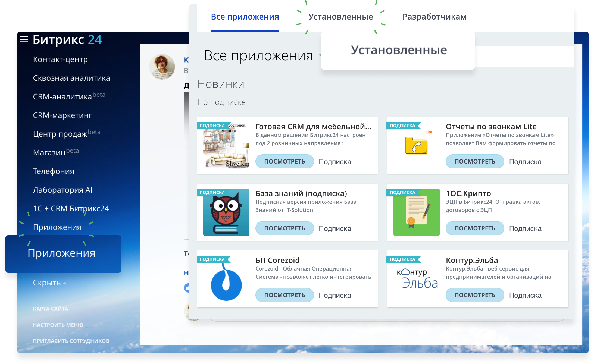The image size is (594, 364).
Task: Click ПОДПИСКА ribbon on 1ОС.Крипто card
Action: click(404, 192)
